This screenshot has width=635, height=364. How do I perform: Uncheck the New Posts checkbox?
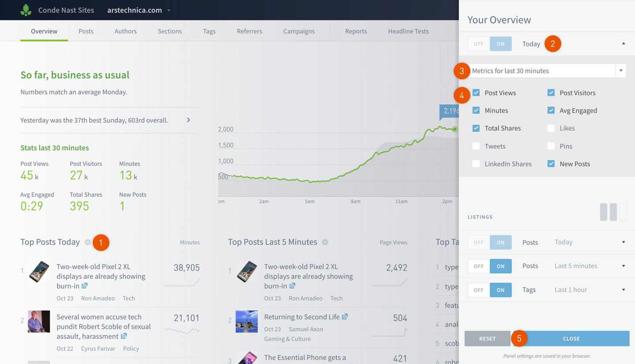(x=551, y=164)
